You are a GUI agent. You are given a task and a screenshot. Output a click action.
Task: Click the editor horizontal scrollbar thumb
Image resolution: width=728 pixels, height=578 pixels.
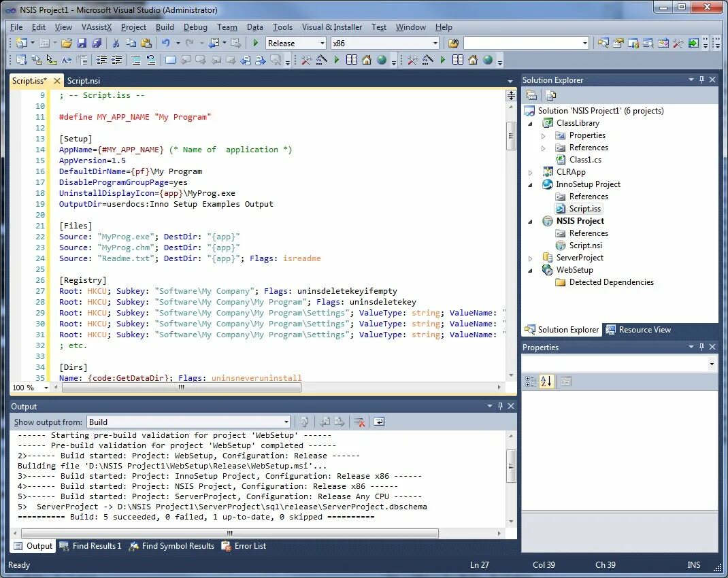click(182, 388)
